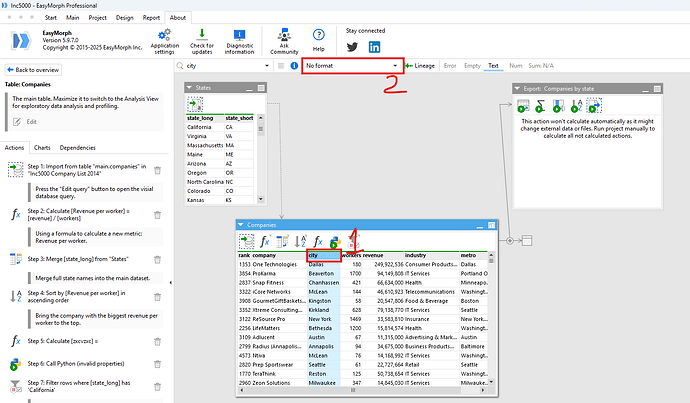Image resolution: width=690 pixels, height=403 pixels.
Task: Select the revenue column header
Action: [x=382, y=256]
